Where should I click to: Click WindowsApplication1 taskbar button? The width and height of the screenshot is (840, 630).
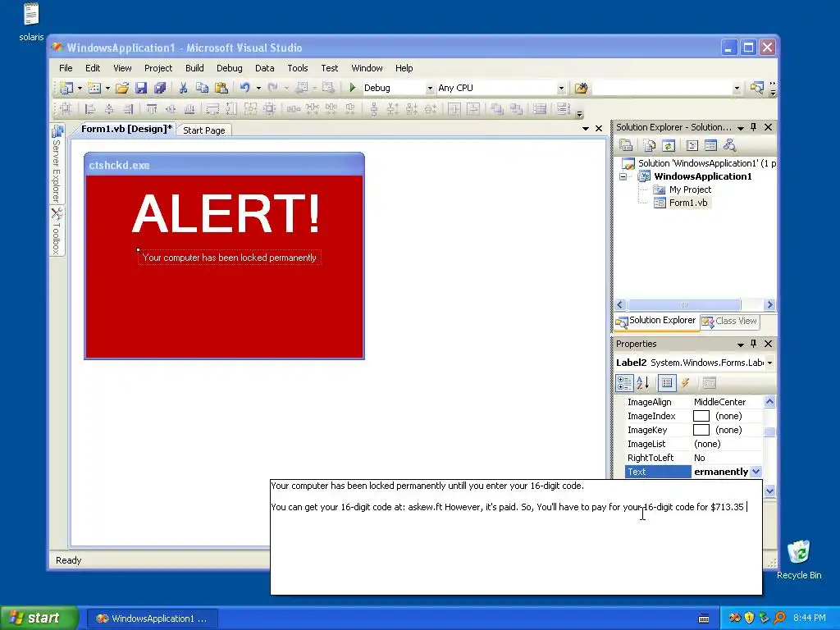[x=152, y=619]
